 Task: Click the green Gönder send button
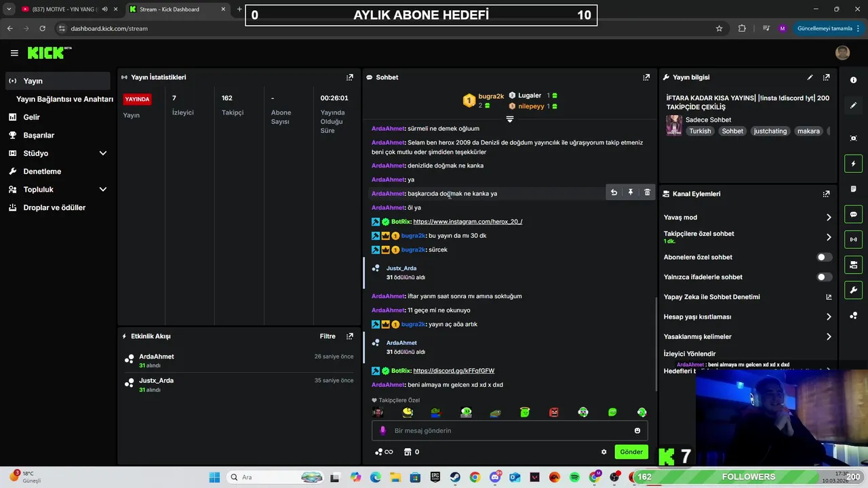tap(631, 452)
